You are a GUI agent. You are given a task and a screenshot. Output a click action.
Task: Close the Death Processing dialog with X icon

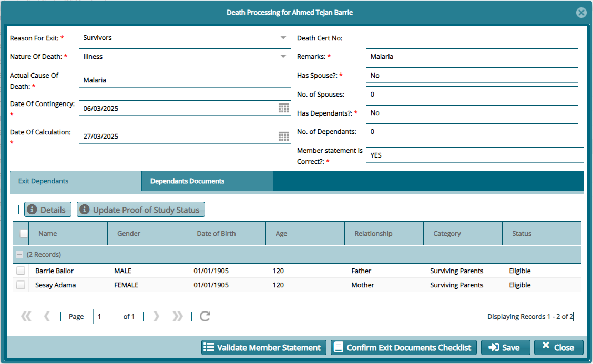coord(581,13)
